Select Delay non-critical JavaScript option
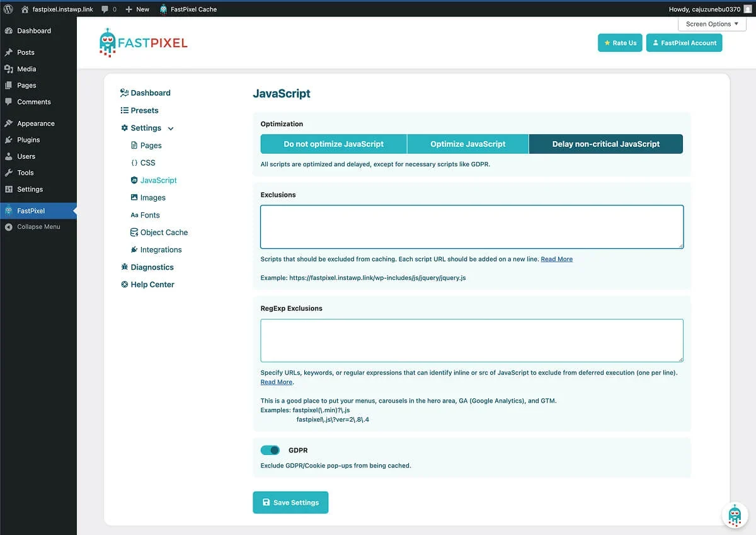 click(x=606, y=144)
